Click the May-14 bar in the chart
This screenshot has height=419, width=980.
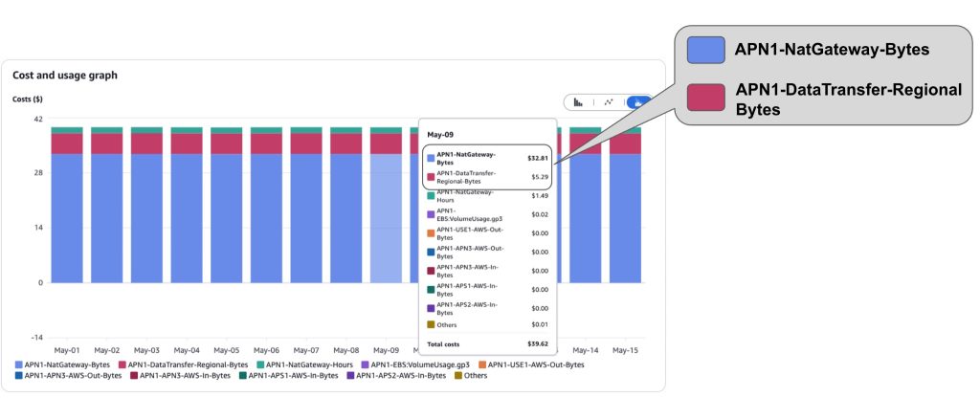pyautogui.click(x=586, y=205)
